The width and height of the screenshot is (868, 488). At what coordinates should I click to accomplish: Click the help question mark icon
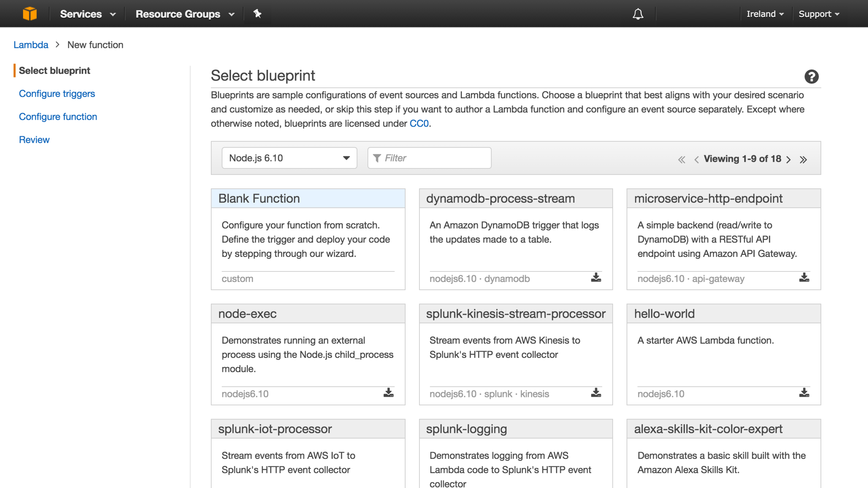(x=811, y=77)
